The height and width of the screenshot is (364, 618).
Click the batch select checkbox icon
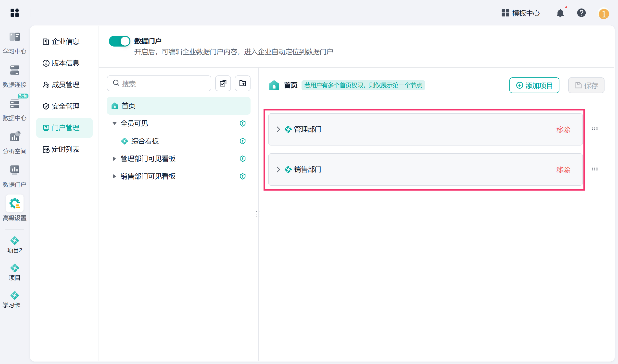[x=223, y=83]
